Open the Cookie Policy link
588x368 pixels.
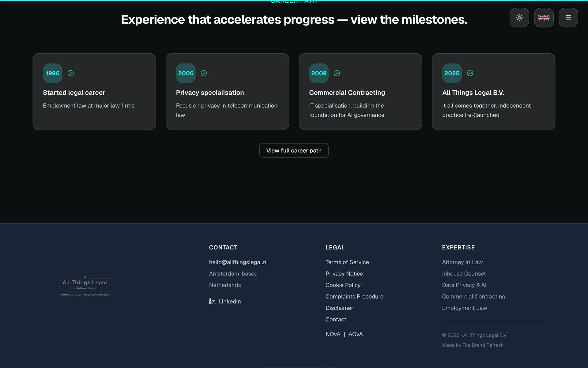pyautogui.click(x=343, y=285)
